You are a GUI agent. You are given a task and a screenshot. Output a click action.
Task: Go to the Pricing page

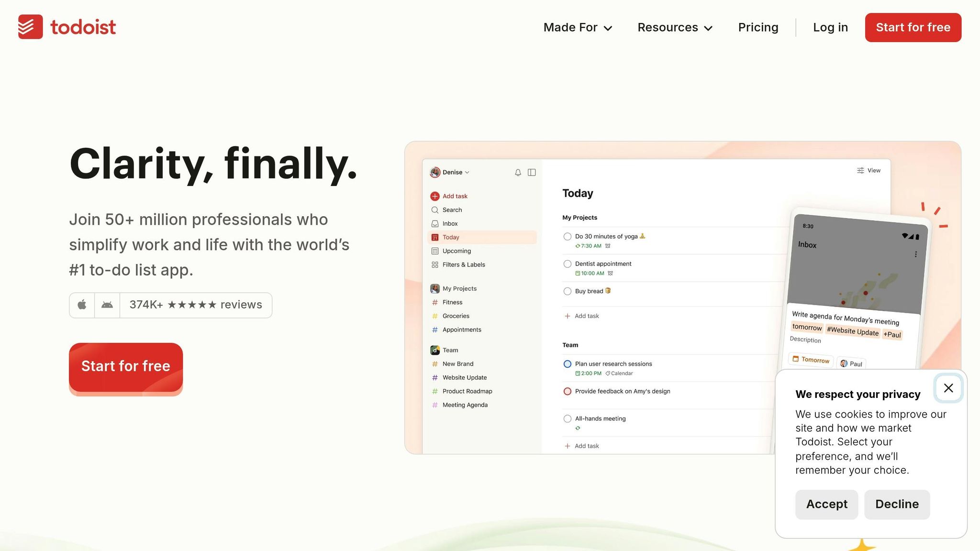pos(758,27)
